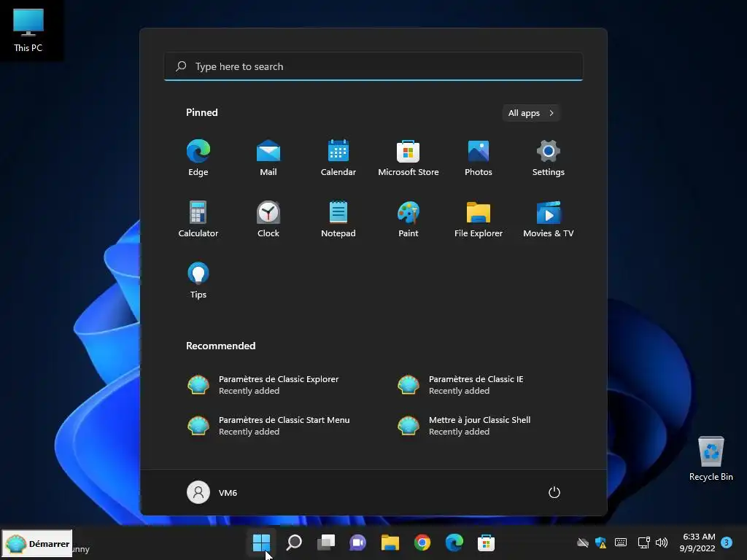The image size is (747, 560).
Task: Launch Mail from pinned apps
Action: point(268,158)
